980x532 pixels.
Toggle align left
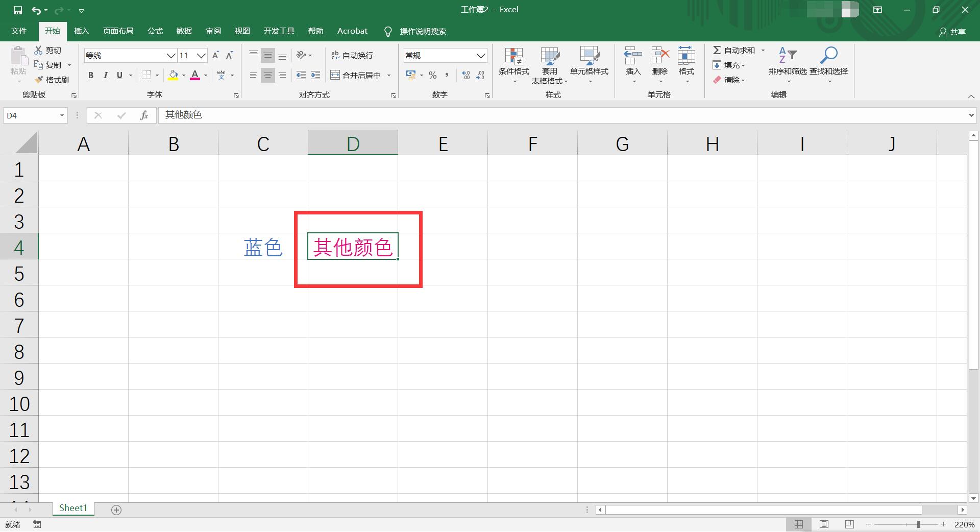click(254, 75)
